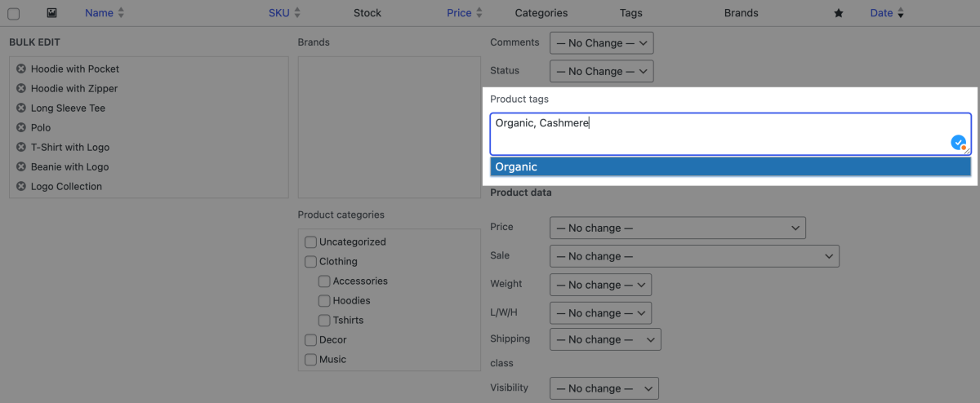Image resolution: width=980 pixels, height=403 pixels.
Task: Remove T-Shirt with Logo from list
Action: point(21,148)
